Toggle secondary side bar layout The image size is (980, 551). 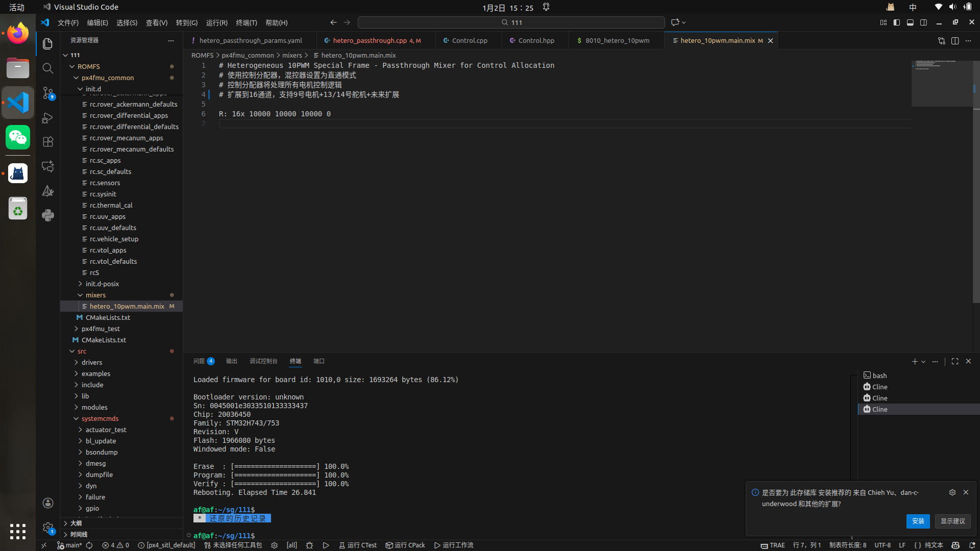tap(923, 22)
